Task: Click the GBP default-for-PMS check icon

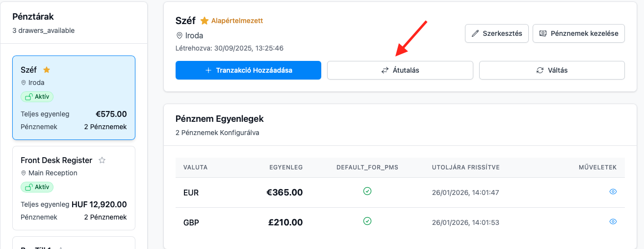Action: [367, 221]
